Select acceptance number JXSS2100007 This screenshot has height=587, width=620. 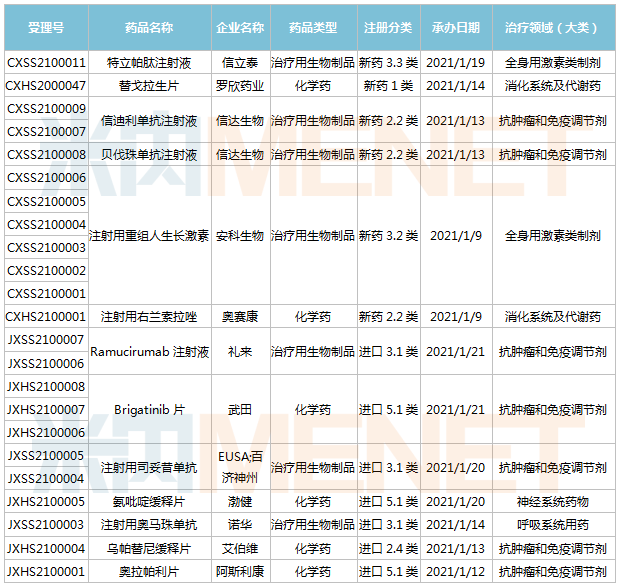(46, 340)
